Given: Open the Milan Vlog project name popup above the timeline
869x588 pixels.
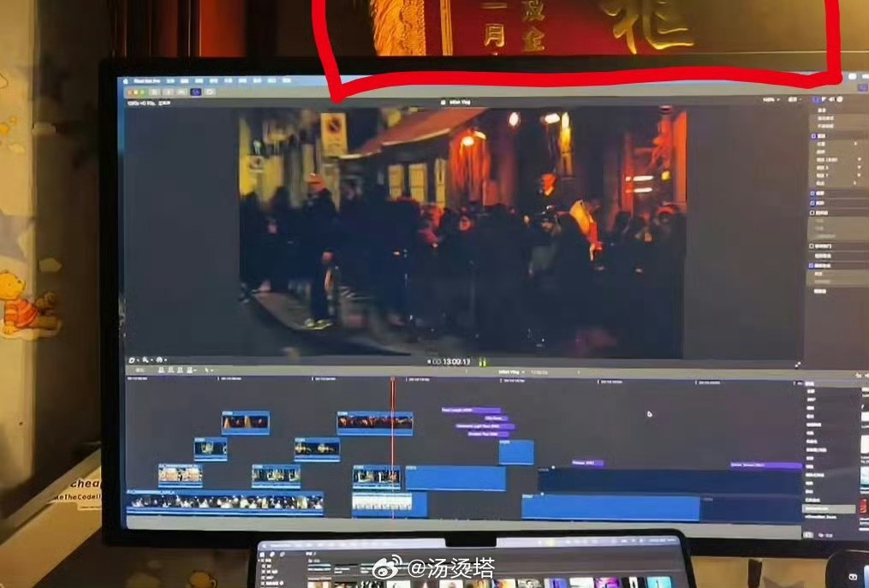Looking at the screenshot, I should 510,371.
